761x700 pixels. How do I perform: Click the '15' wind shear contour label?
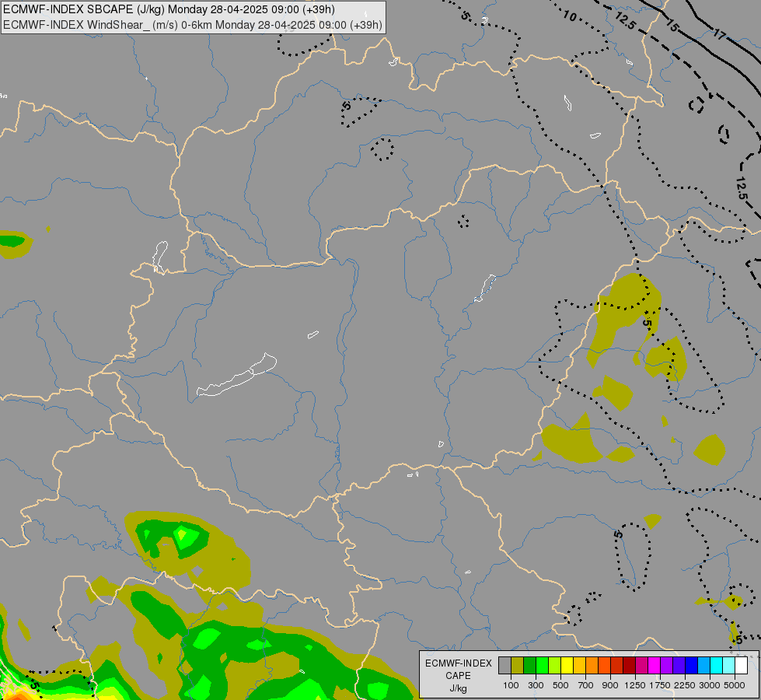point(672,25)
